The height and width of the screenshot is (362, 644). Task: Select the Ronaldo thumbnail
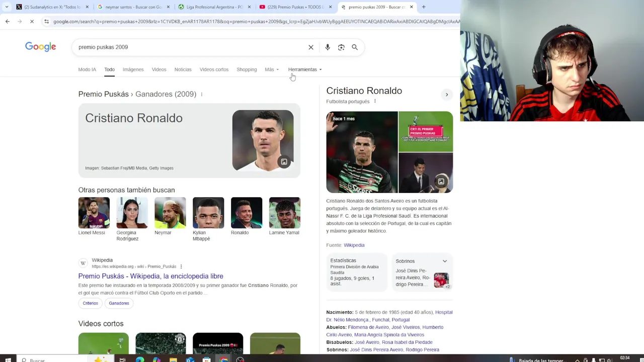pyautogui.click(x=247, y=213)
